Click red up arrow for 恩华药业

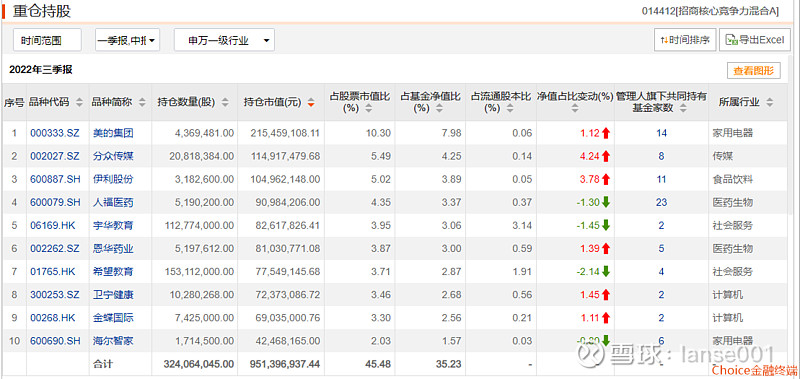coord(606,248)
